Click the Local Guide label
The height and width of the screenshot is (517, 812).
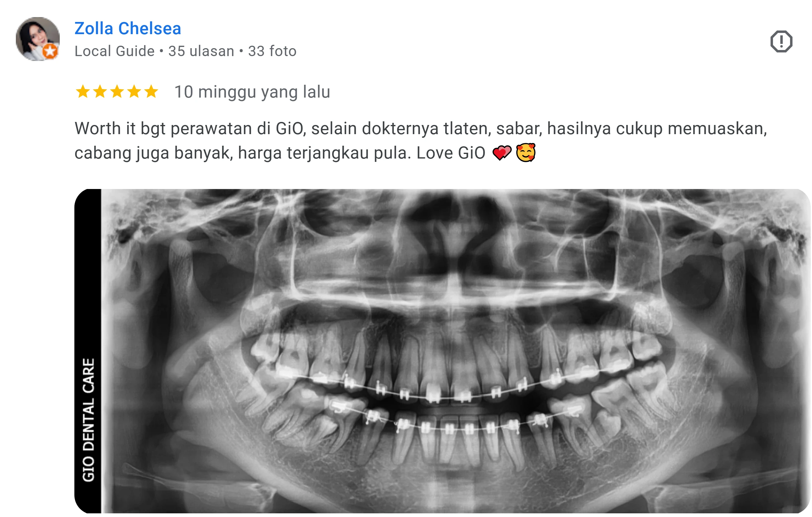114,51
